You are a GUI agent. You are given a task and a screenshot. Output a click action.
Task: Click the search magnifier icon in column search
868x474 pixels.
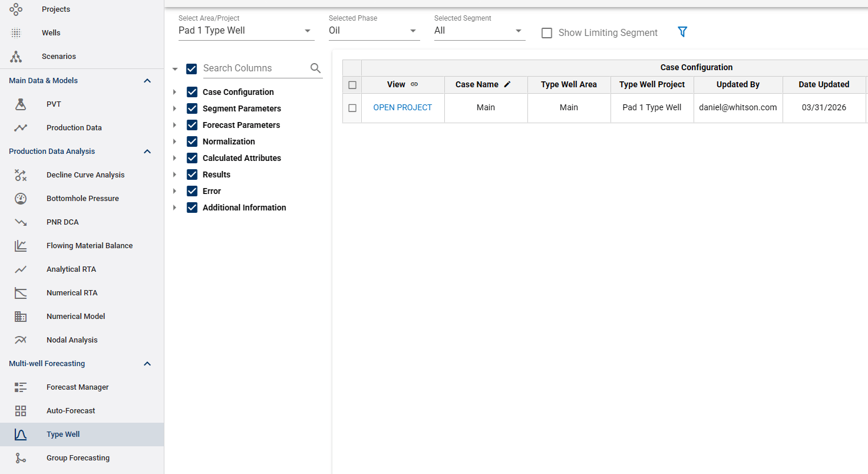[x=316, y=68]
